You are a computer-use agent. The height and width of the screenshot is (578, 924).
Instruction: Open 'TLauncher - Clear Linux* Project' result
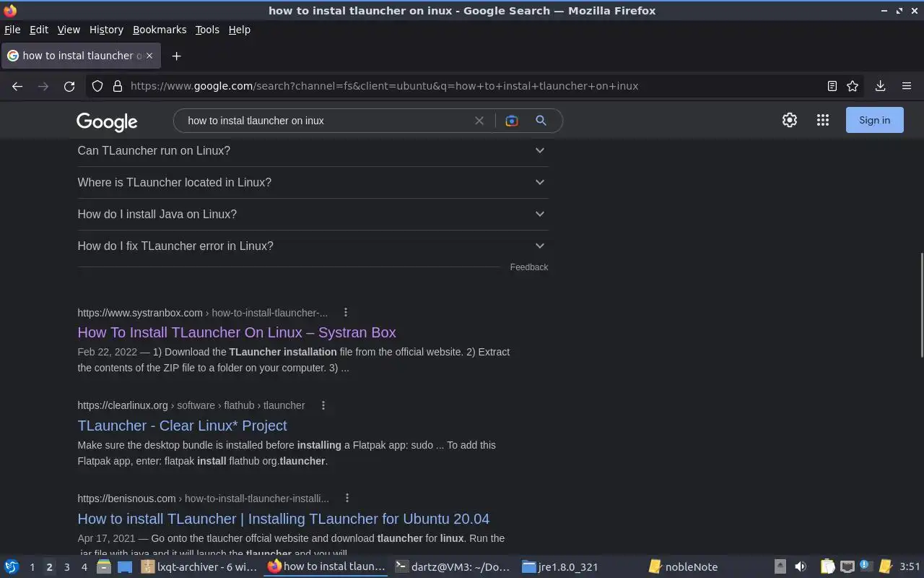(x=182, y=426)
